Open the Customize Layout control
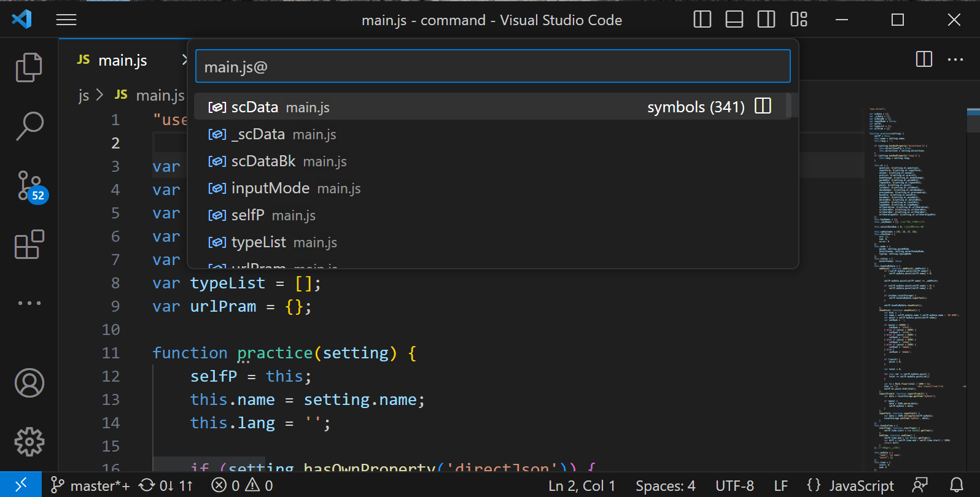Viewport: 980px width, 497px height. [798, 20]
